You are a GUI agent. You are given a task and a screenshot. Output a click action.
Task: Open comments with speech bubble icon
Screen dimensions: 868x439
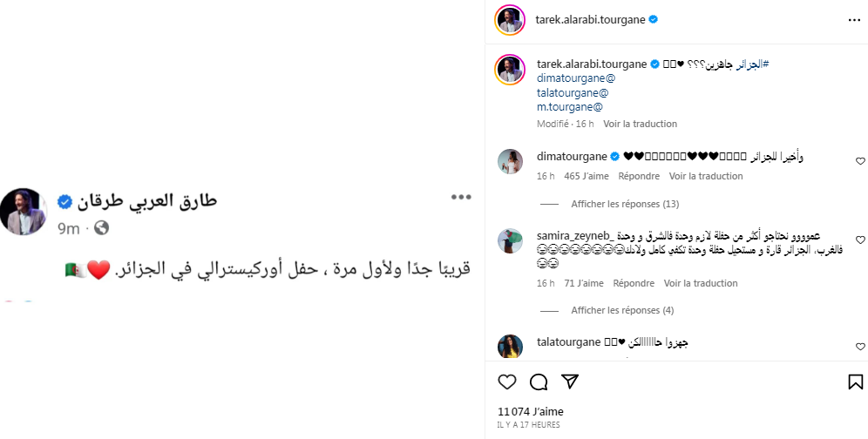tap(539, 382)
